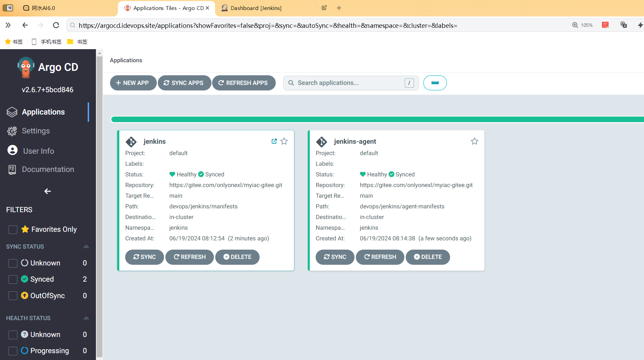Open the Argo CD octopus logo

tap(25, 67)
